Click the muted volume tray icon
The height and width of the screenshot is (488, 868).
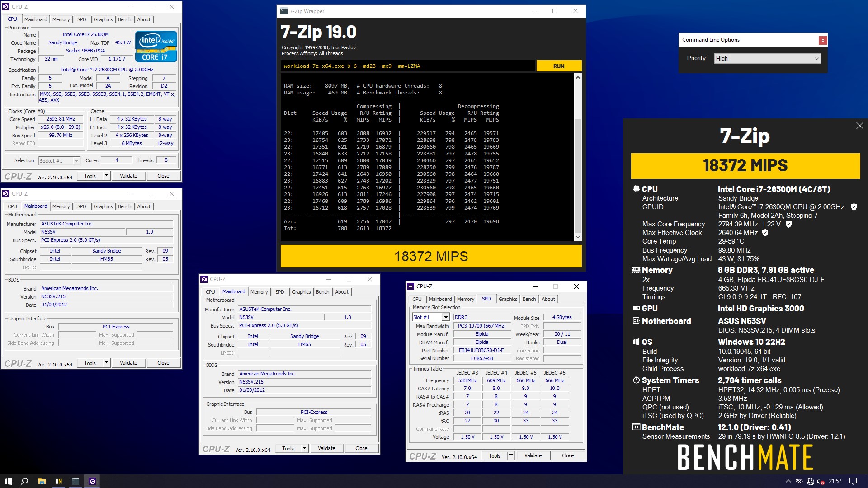[x=821, y=481]
